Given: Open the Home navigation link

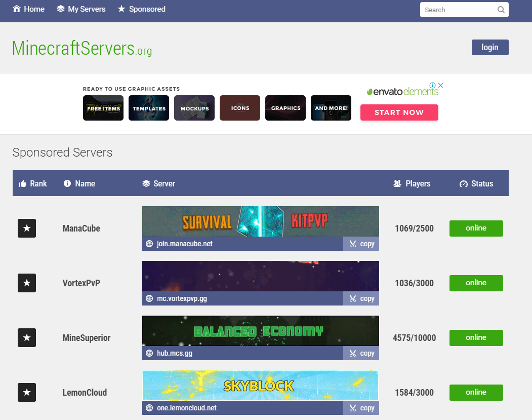Looking at the screenshot, I should (28, 9).
